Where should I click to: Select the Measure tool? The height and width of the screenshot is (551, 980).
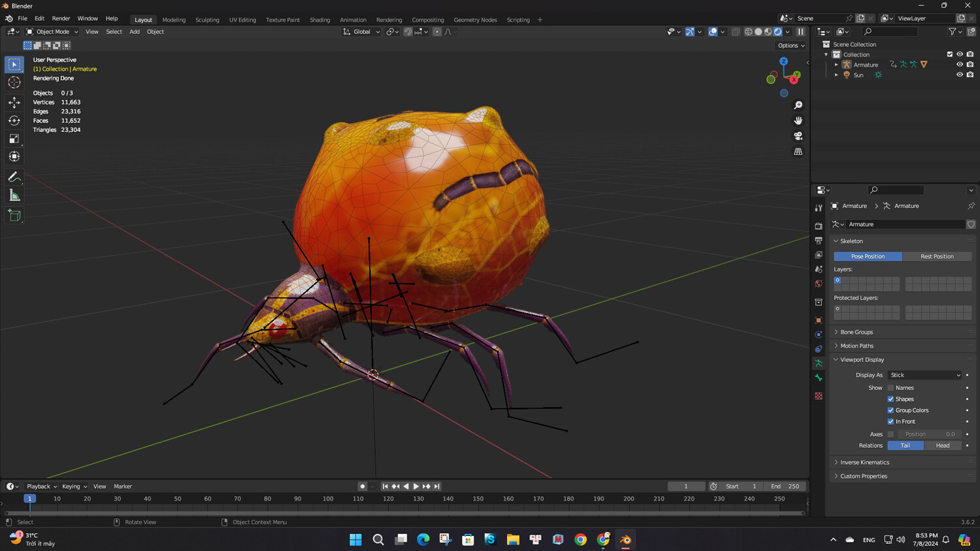[14, 195]
